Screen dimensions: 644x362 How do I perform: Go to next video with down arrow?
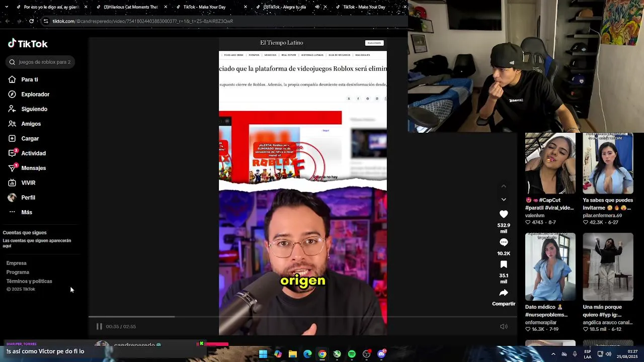pos(504,200)
